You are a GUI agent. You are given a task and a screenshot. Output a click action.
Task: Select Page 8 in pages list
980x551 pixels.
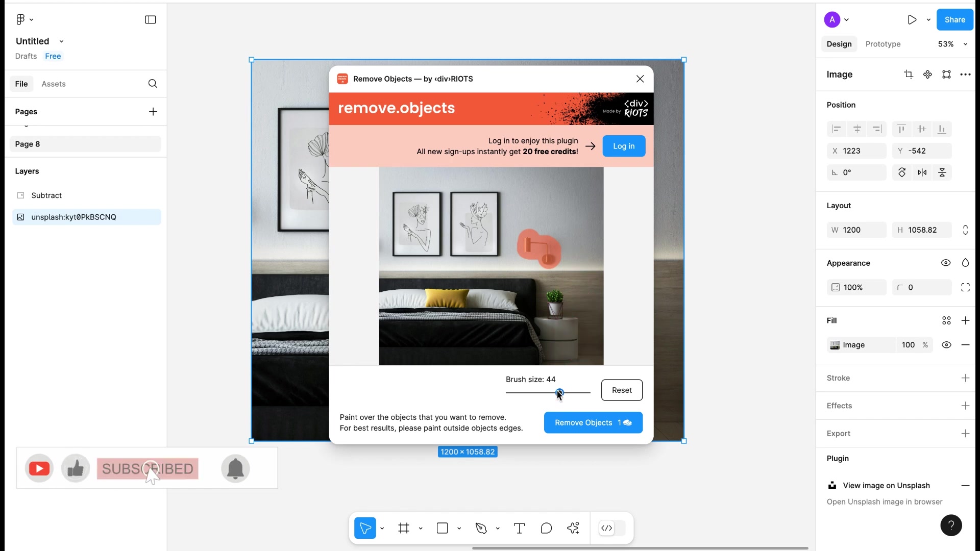coord(85,144)
